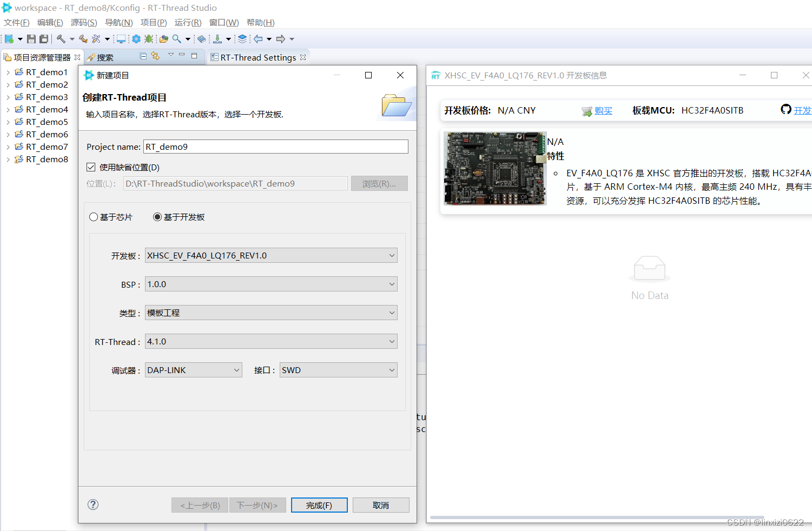Open the 运行(R) menu
812x531 pixels.
(188, 23)
